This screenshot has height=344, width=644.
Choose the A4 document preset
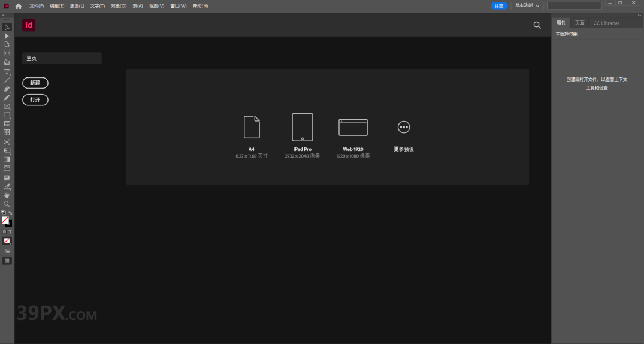[x=252, y=137]
